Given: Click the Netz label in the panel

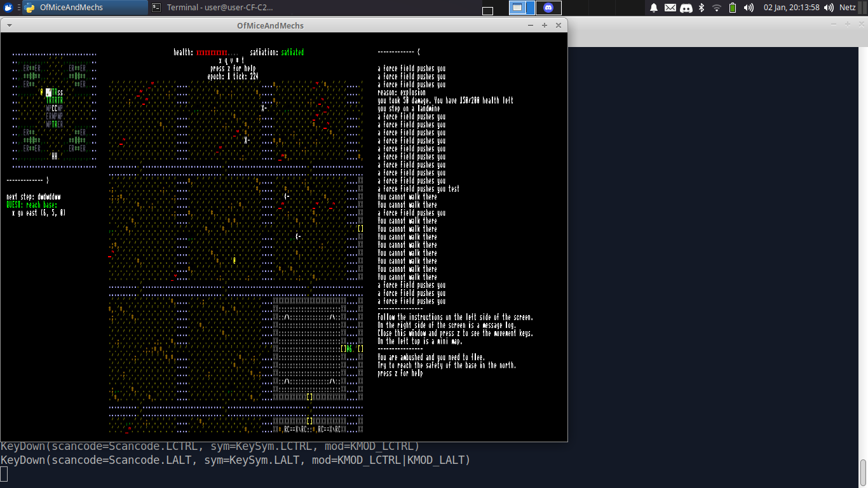Looking at the screenshot, I should pyautogui.click(x=848, y=8).
